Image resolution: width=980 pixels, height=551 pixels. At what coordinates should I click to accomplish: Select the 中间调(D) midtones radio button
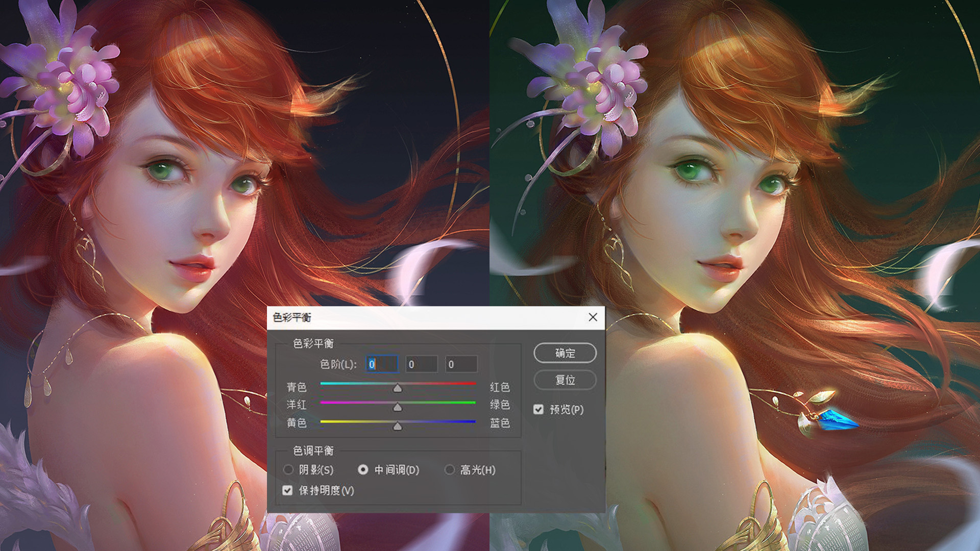pyautogui.click(x=363, y=469)
